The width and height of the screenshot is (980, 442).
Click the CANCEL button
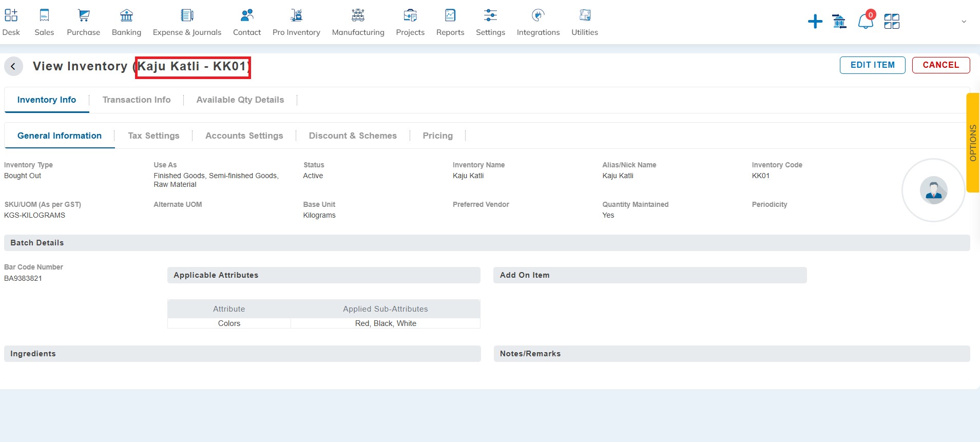(941, 65)
